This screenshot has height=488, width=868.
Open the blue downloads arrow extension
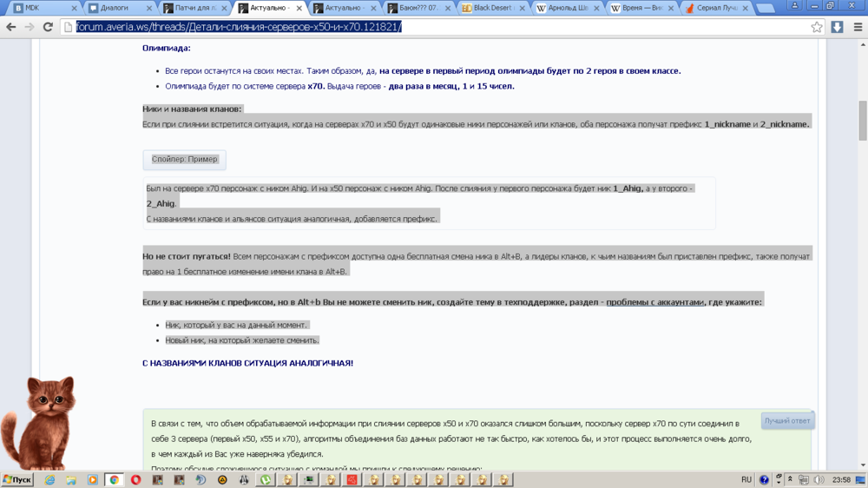click(837, 27)
